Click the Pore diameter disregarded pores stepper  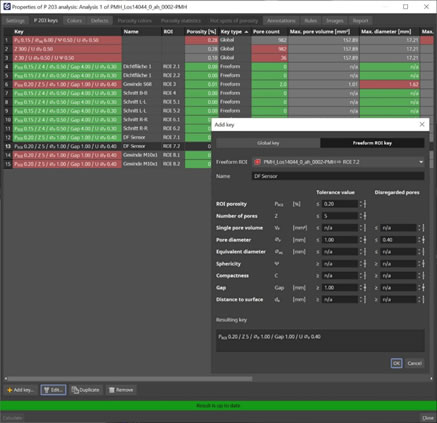click(421, 240)
